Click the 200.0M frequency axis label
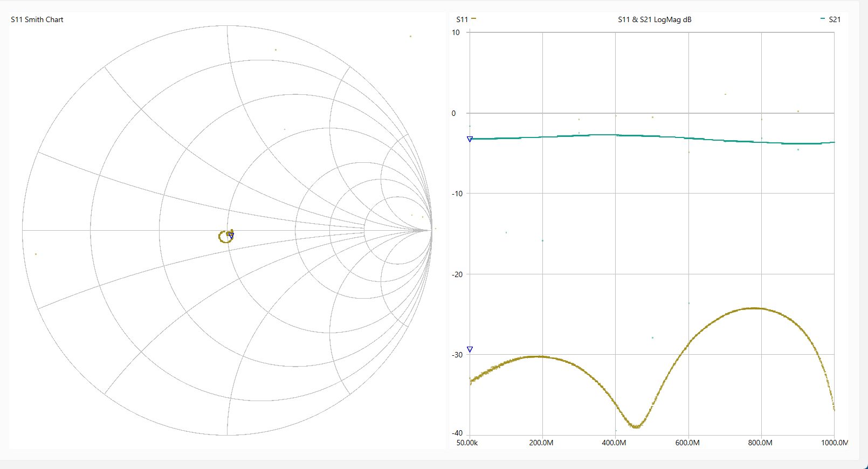This screenshot has width=868, height=469. 541,443
